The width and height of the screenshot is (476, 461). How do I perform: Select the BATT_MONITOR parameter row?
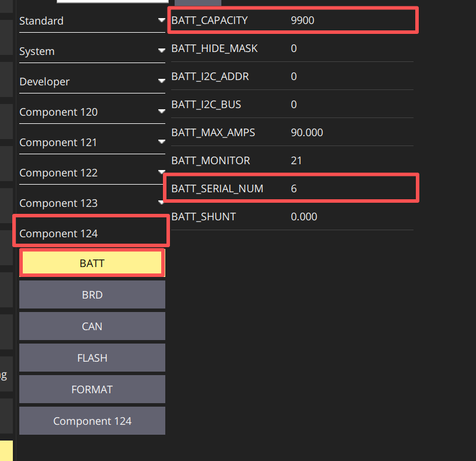[x=292, y=160]
